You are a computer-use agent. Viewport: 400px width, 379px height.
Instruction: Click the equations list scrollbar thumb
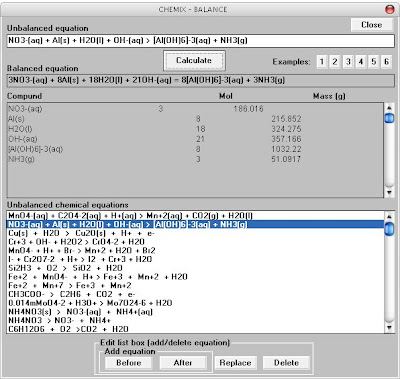tap(389, 229)
